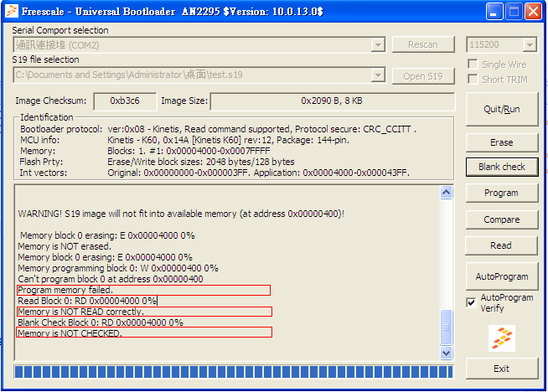Click 'Blank Check Block 0' log line
The width and height of the screenshot is (548, 392).
pyautogui.click(x=101, y=322)
